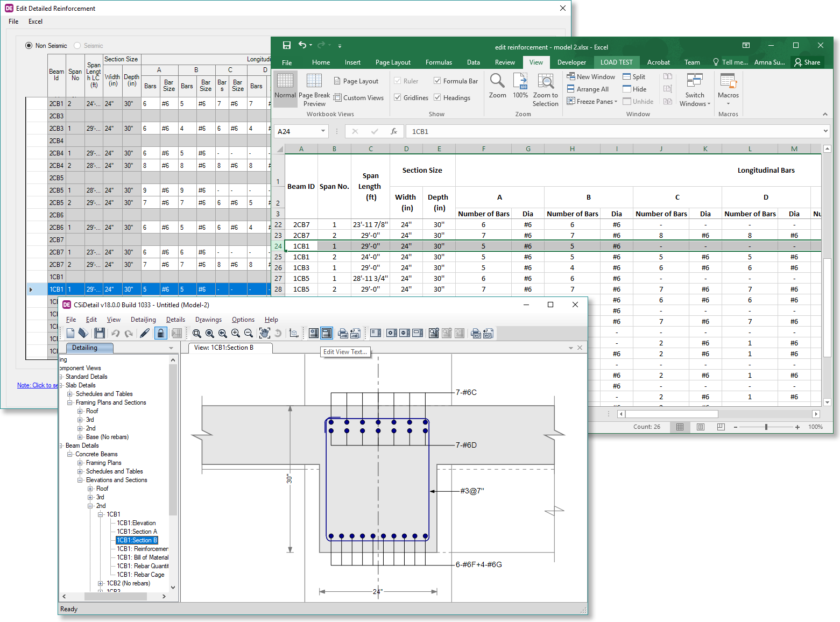This screenshot has height=622, width=840.
Task: Click the Excel horizontal scrollbar
Action: pyautogui.click(x=718, y=414)
